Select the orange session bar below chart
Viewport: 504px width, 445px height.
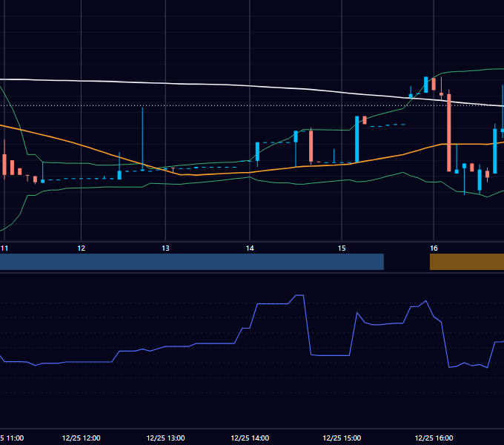pyautogui.click(x=467, y=262)
